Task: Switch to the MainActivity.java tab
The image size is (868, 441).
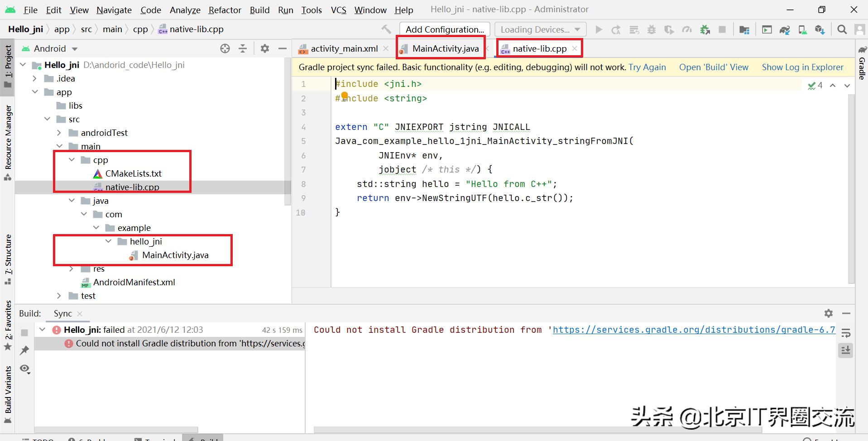Action: pyautogui.click(x=440, y=48)
